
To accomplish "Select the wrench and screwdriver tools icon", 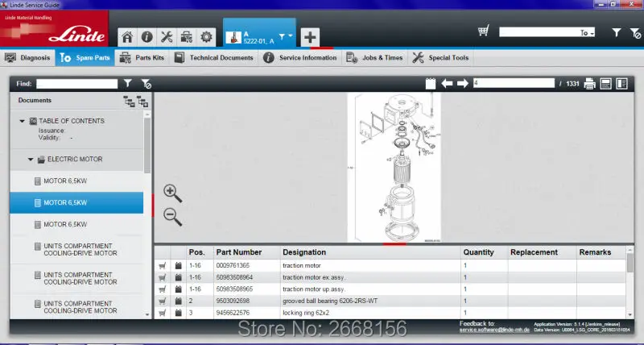I will [x=167, y=37].
